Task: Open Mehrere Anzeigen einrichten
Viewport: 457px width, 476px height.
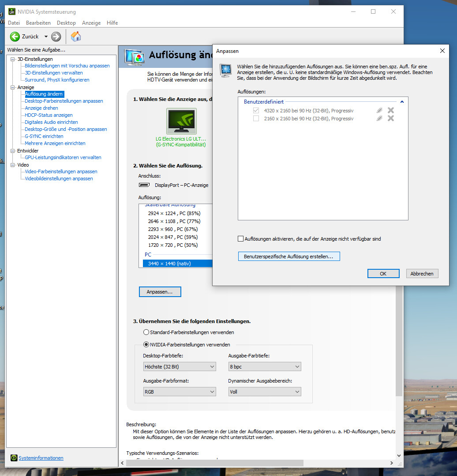Action: pos(55,143)
